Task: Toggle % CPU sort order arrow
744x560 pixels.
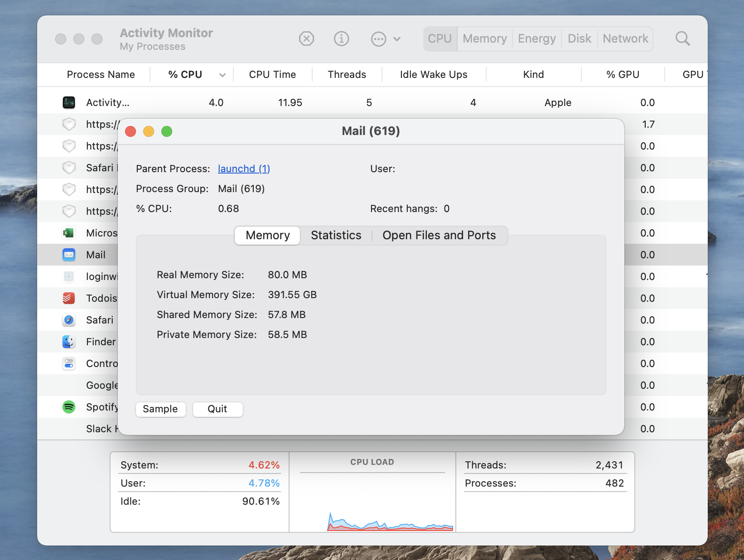Action: tap(222, 75)
